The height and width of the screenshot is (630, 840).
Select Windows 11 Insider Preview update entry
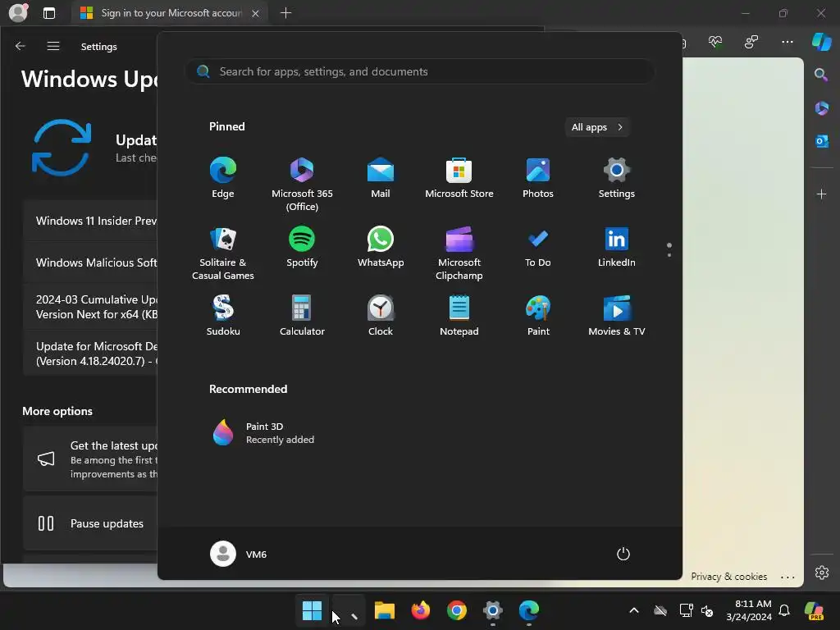[90, 221]
